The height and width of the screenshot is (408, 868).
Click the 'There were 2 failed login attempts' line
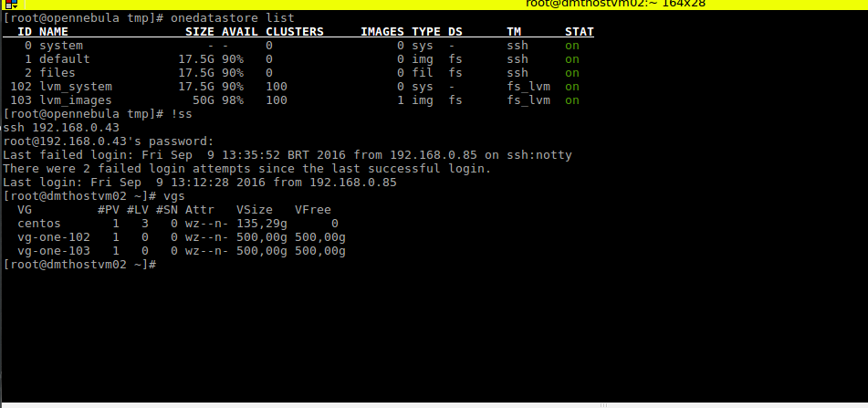(247, 169)
